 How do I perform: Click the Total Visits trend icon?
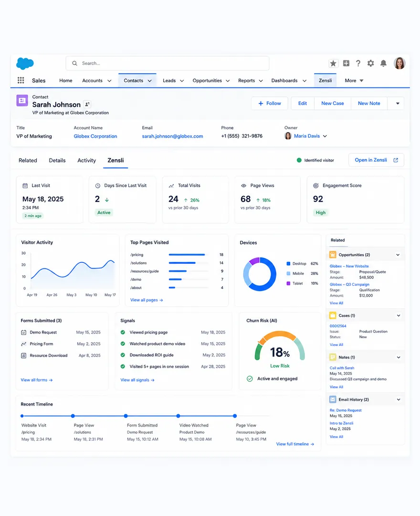[171, 185]
